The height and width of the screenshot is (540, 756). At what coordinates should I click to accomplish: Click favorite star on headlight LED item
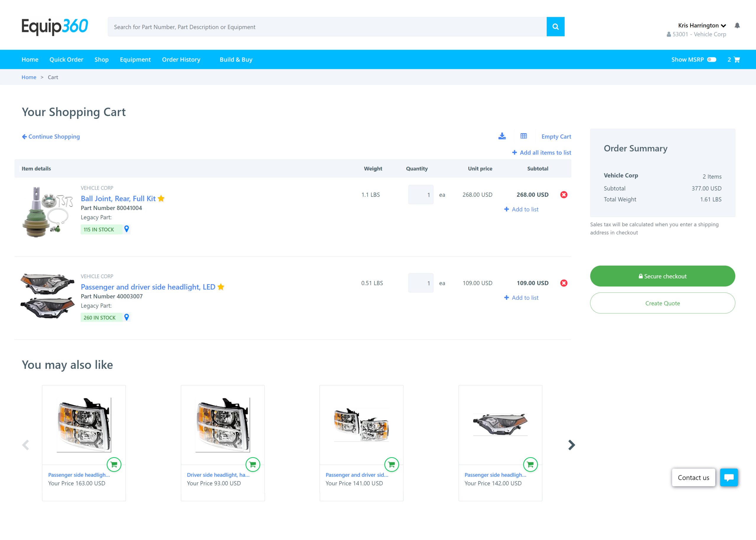(x=221, y=287)
